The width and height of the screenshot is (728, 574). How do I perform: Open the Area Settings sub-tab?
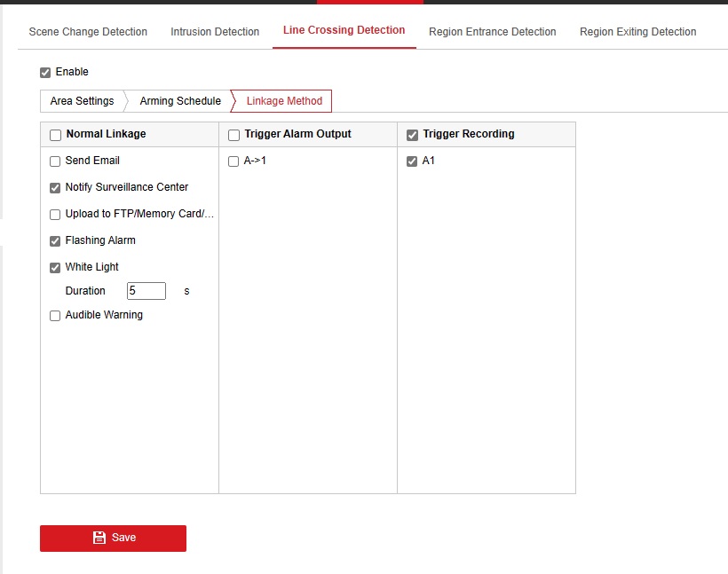82,101
